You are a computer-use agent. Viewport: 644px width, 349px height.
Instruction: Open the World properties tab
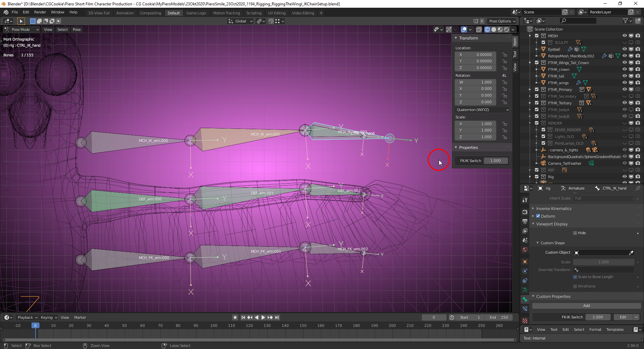click(x=525, y=249)
